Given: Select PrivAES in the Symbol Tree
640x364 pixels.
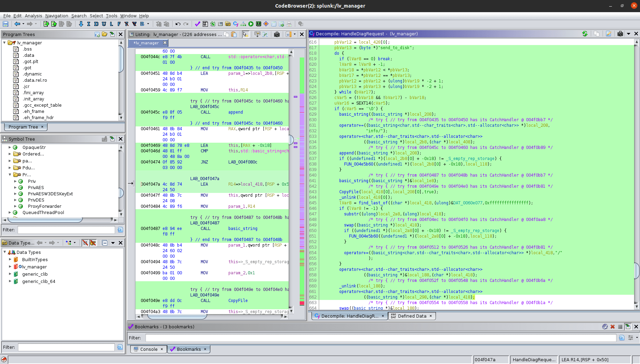Looking at the screenshot, I should pyautogui.click(x=36, y=188).
